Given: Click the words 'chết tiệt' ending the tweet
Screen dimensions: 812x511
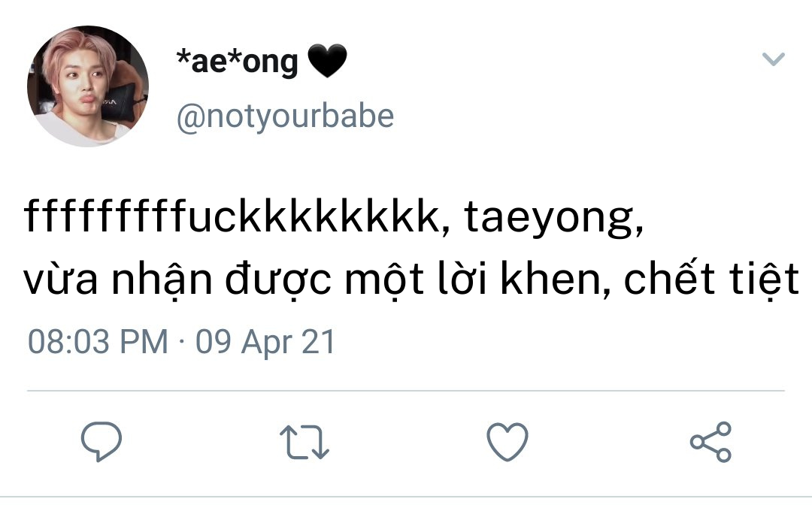Looking at the screenshot, I should tap(711, 280).
